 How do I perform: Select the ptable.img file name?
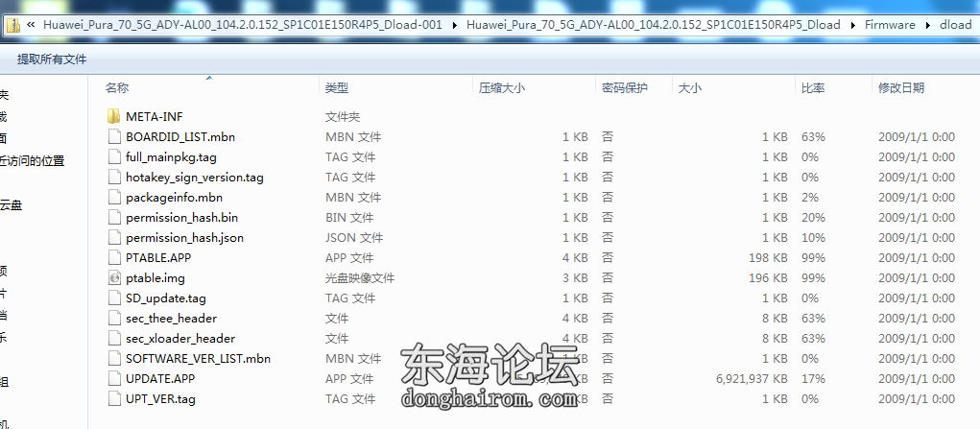click(155, 277)
